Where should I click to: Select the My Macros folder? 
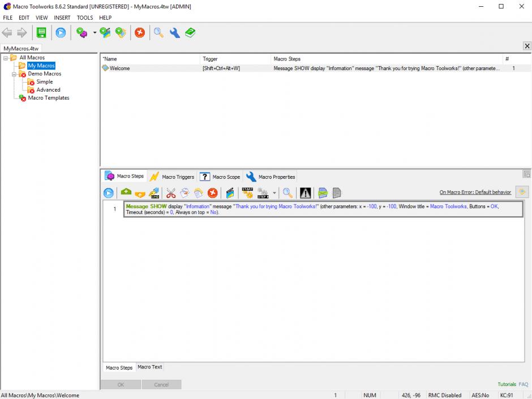coord(41,66)
